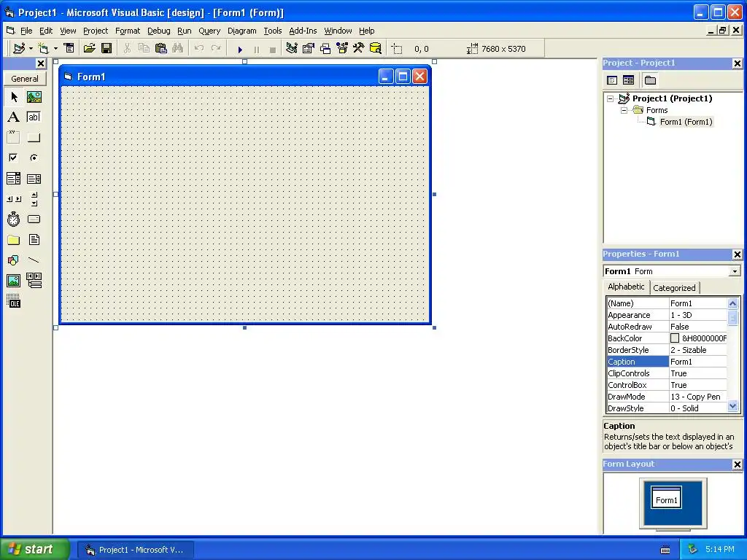Select the Timer control tool
The image size is (747, 560).
14,219
